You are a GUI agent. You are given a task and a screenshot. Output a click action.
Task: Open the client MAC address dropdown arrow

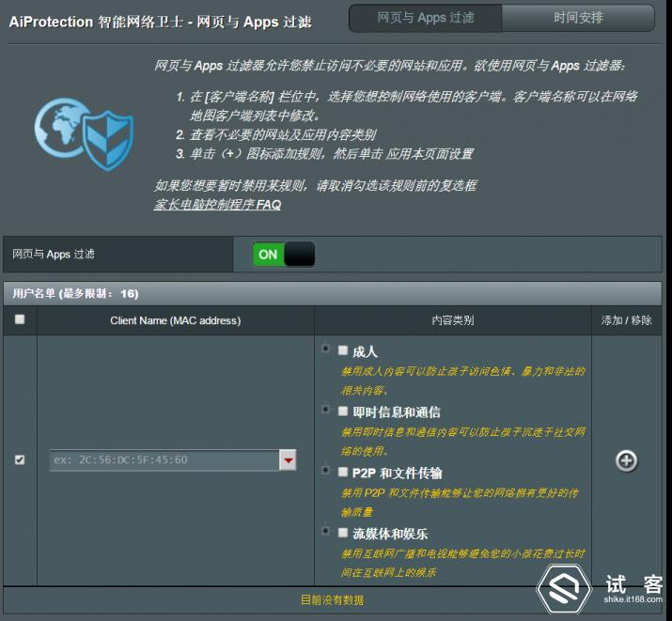288,460
